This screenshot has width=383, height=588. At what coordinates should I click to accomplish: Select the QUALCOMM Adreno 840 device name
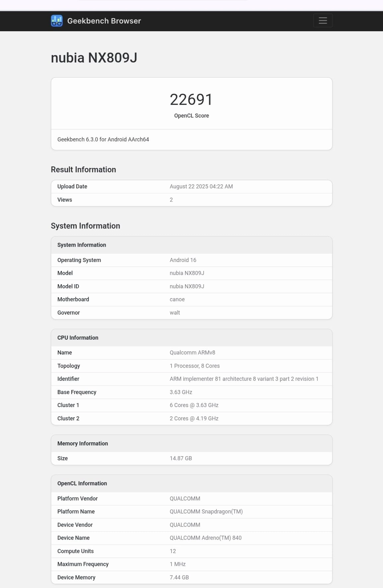(x=205, y=538)
